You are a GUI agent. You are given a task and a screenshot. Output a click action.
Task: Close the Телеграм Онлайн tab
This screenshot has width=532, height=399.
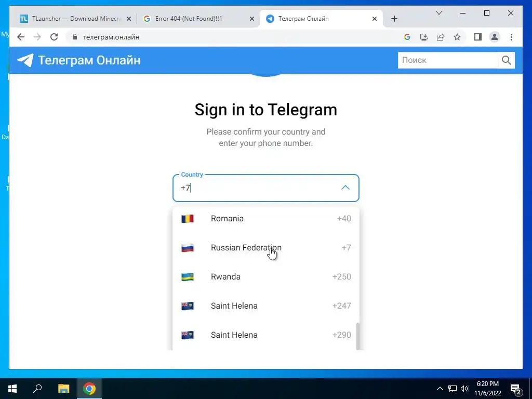point(375,19)
